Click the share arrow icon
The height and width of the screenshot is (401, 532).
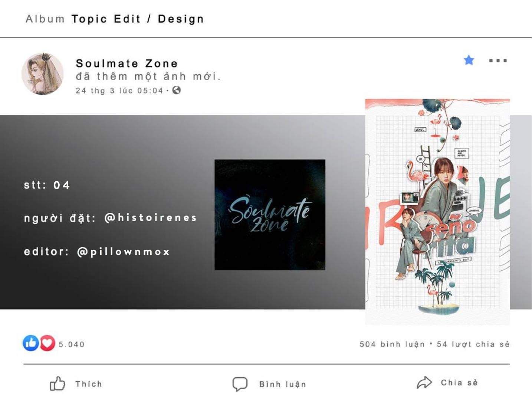[x=424, y=383]
